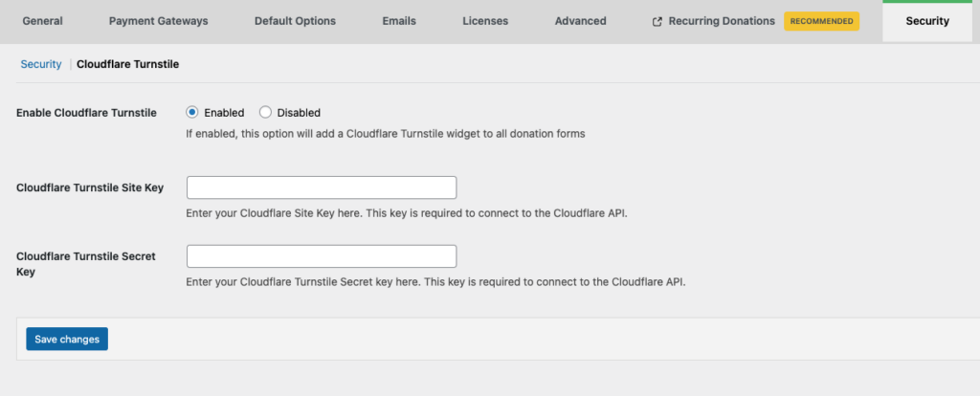Image resolution: width=980 pixels, height=396 pixels.
Task: Switch to the Payment Gateways tab
Action: coord(158,21)
